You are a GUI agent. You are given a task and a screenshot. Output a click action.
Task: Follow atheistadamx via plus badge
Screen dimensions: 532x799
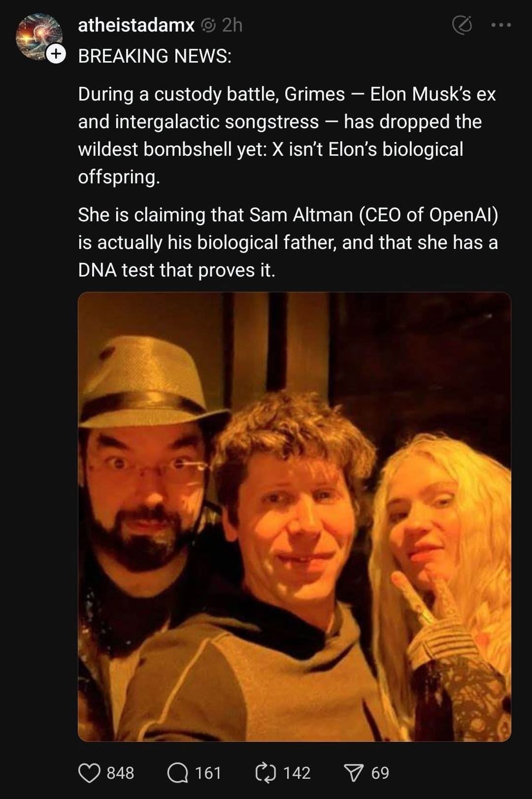pos(56,54)
